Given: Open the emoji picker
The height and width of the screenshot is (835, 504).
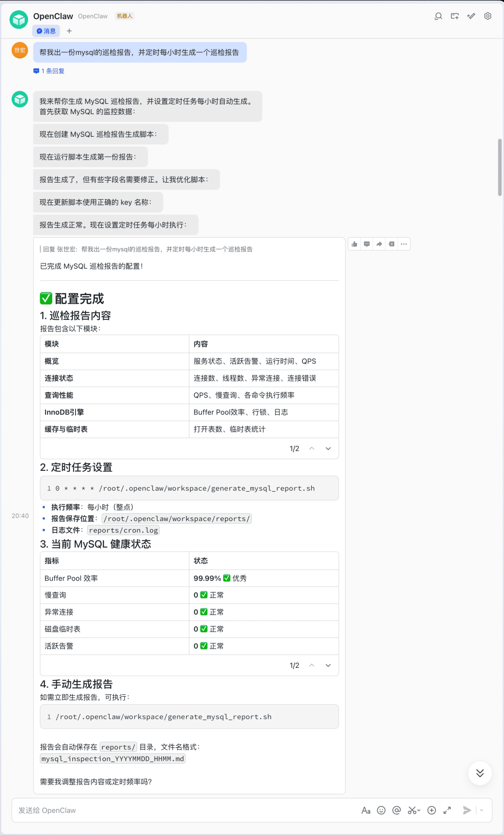Looking at the screenshot, I should tap(381, 810).
